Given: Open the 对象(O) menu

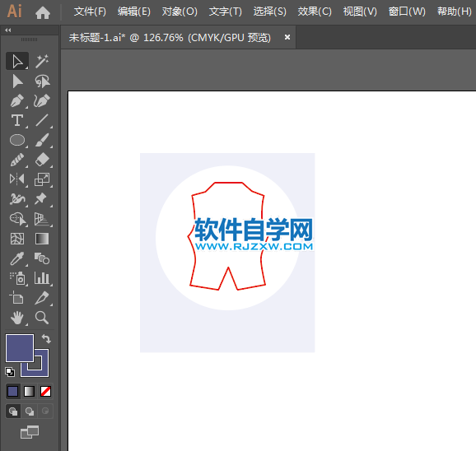Looking at the screenshot, I should click(180, 12).
